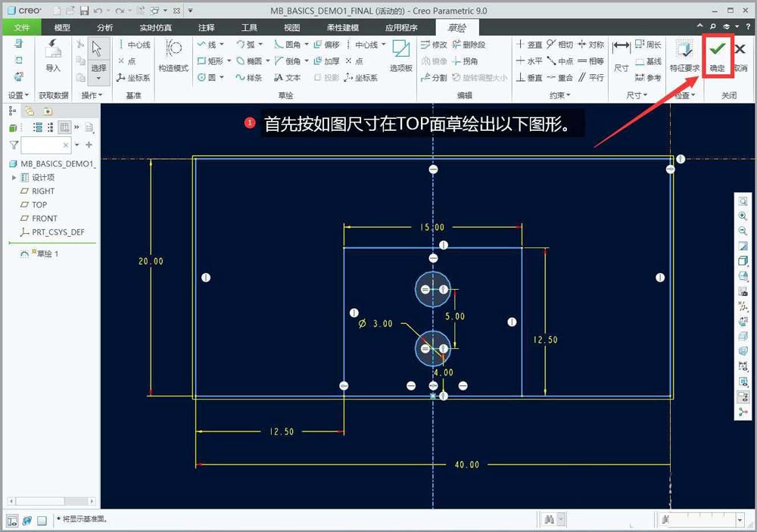Expand the 矩形 tool dropdown arrow
Screen dimensions: 757x532
[x=229, y=61]
